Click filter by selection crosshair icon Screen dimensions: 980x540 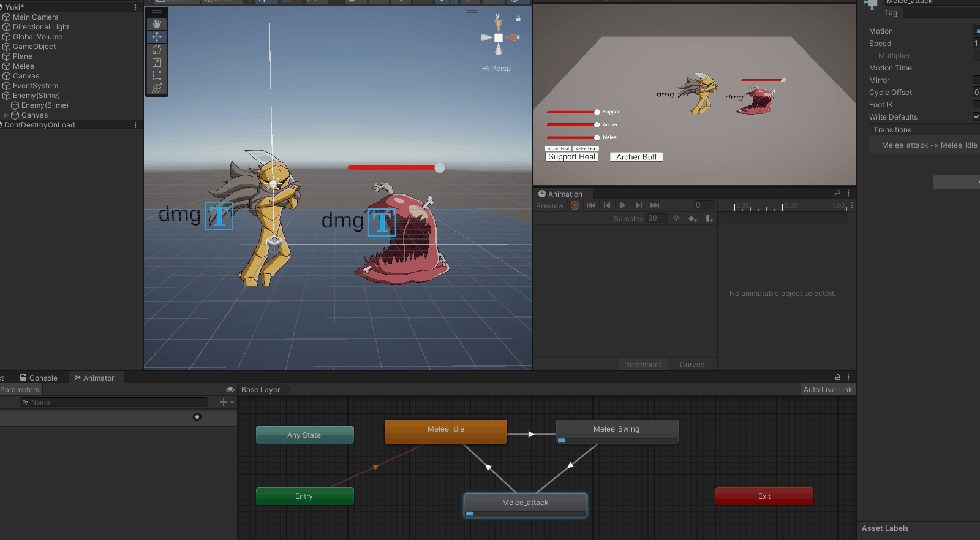[x=677, y=218]
